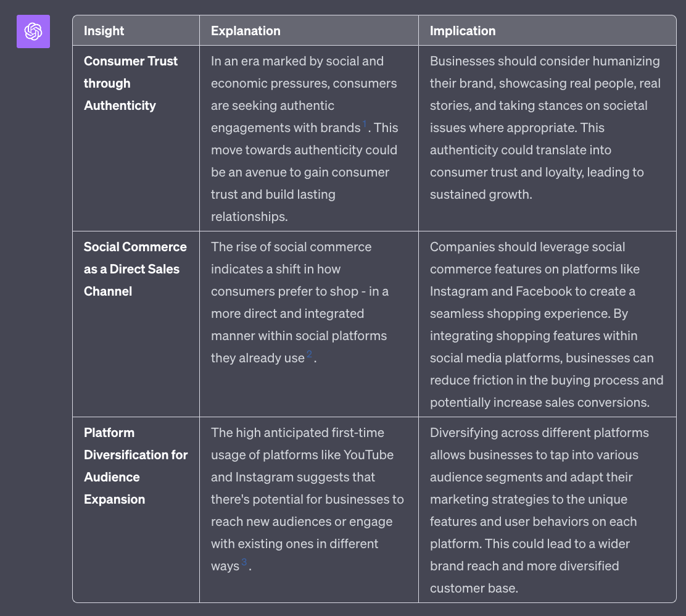This screenshot has height=616, width=686.
Task: Click the Insight column header
Action: tap(104, 31)
